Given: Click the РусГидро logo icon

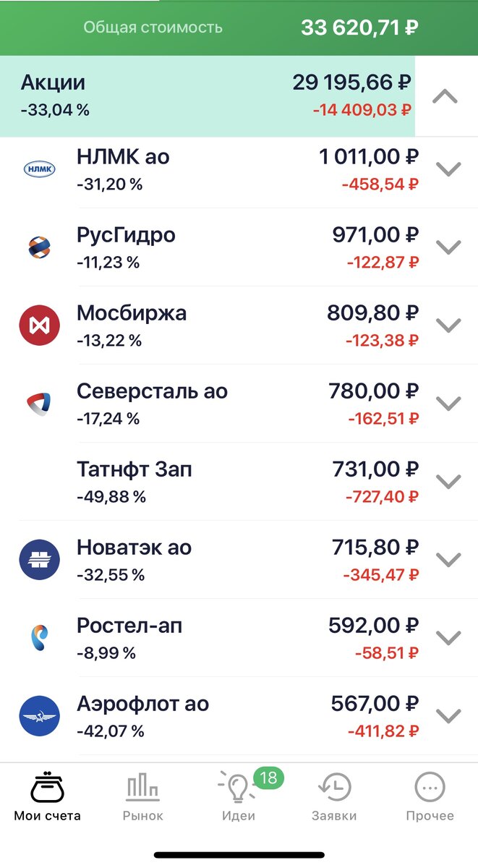Looking at the screenshot, I should click(40, 246).
